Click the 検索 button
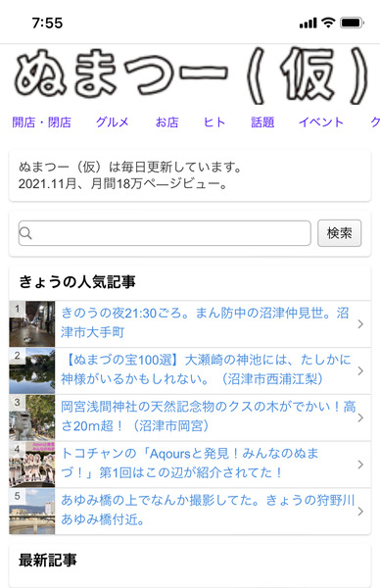The image size is (380, 588). (340, 233)
